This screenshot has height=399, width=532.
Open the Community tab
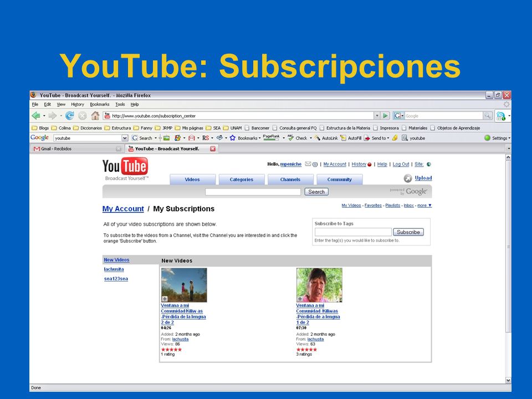(339, 180)
